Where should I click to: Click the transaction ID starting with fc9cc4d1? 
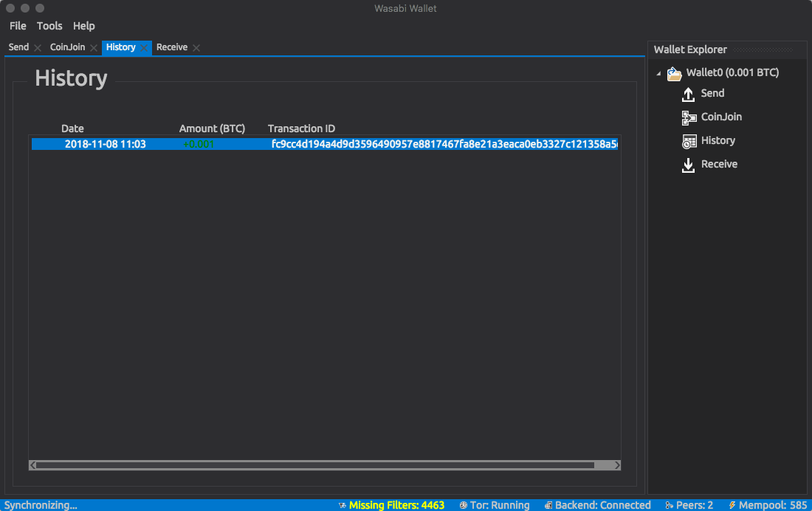click(444, 144)
